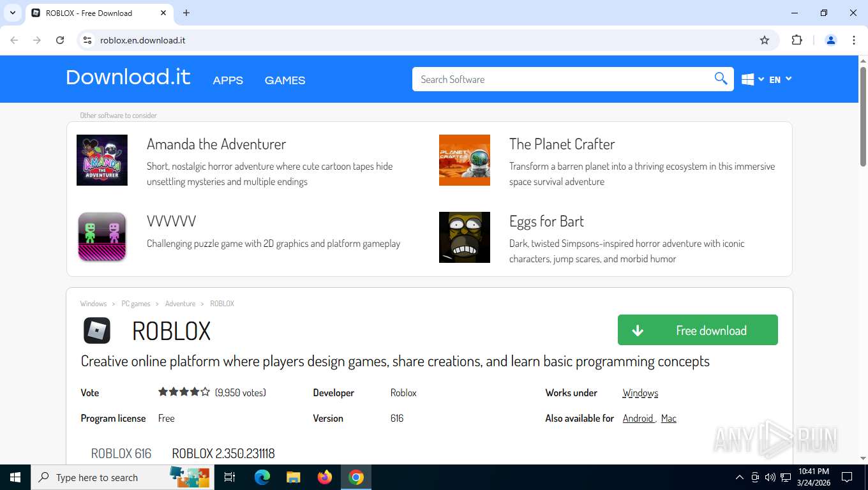Click the PC games breadcrumb link

coord(136,304)
